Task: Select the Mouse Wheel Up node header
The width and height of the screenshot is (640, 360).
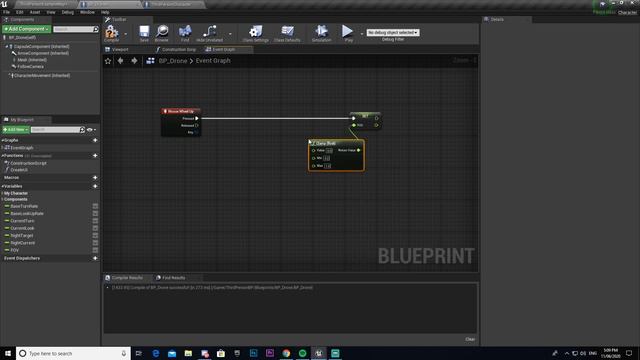Action: (x=181, y=111)
